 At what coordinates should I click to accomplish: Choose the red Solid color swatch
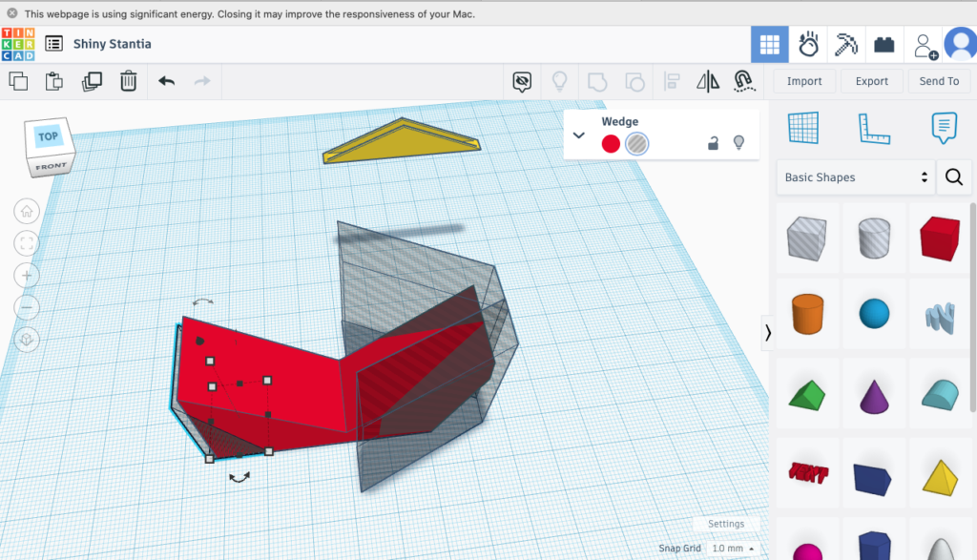(x=611, y=144)
